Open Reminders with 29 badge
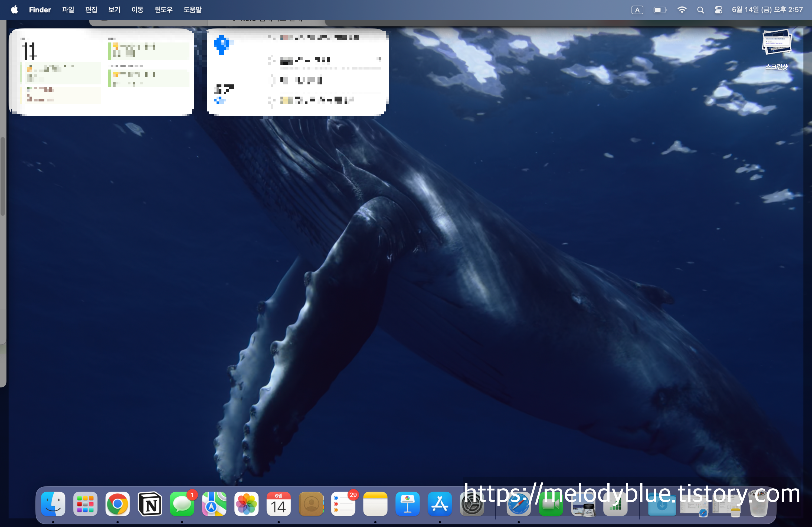The image size is (812, 527). pos(343,504)
